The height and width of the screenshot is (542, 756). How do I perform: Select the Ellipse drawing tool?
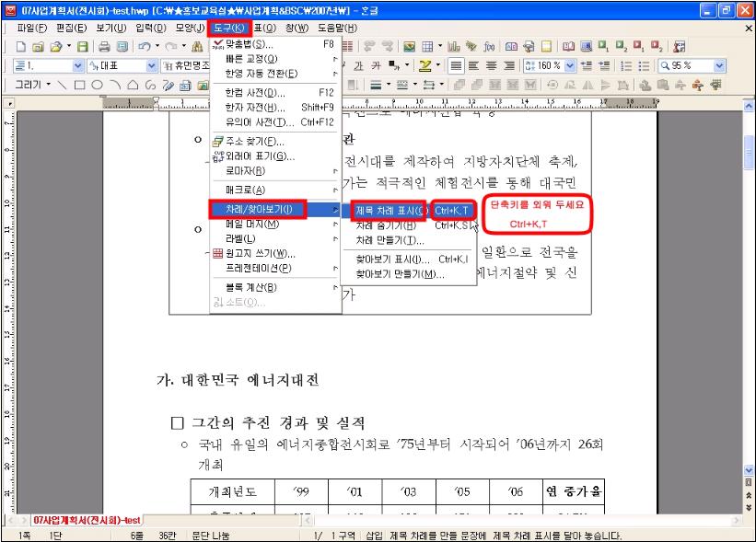97,86
